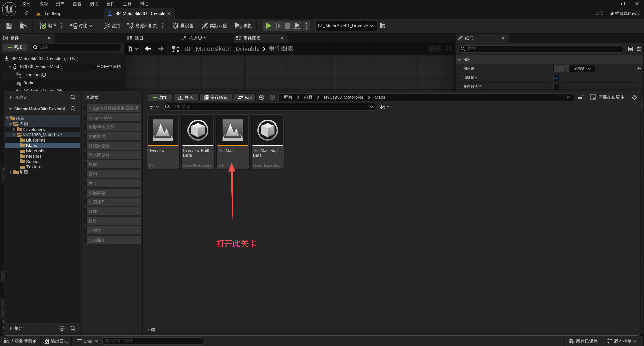The height and width of the screenshot is (346, 644).
Task: Click the content browser lock icon
Action: click(x=580, y=97)
